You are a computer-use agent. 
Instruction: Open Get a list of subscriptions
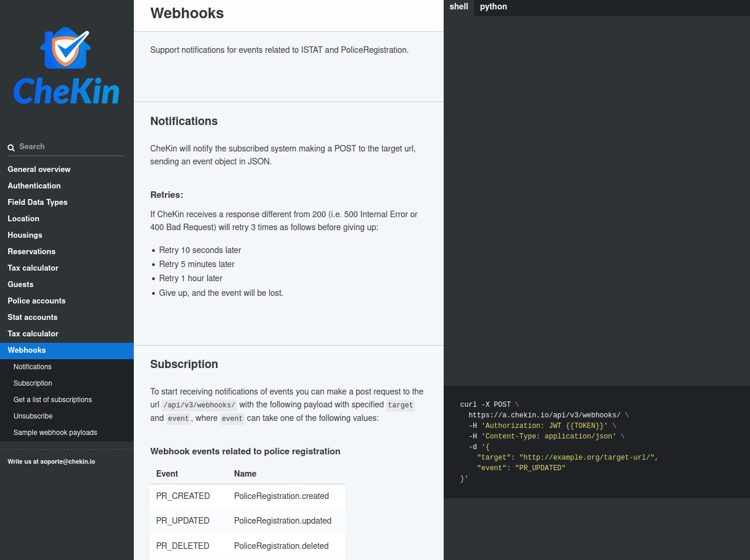click(53, 400)
